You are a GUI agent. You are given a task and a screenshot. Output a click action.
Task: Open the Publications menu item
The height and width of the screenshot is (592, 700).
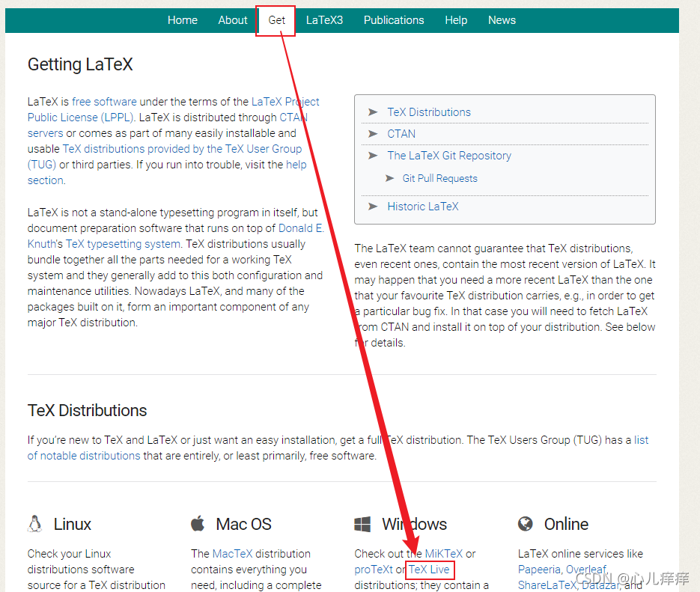394,20
